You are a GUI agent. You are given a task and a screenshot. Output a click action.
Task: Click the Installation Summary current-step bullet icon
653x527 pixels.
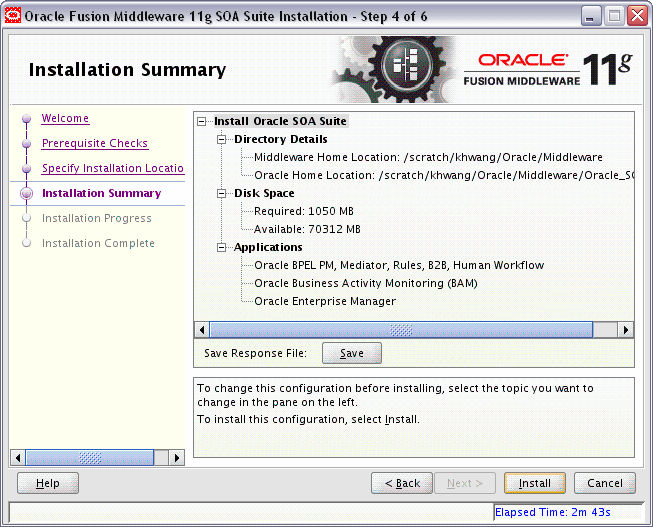click(x=27, y=194)
